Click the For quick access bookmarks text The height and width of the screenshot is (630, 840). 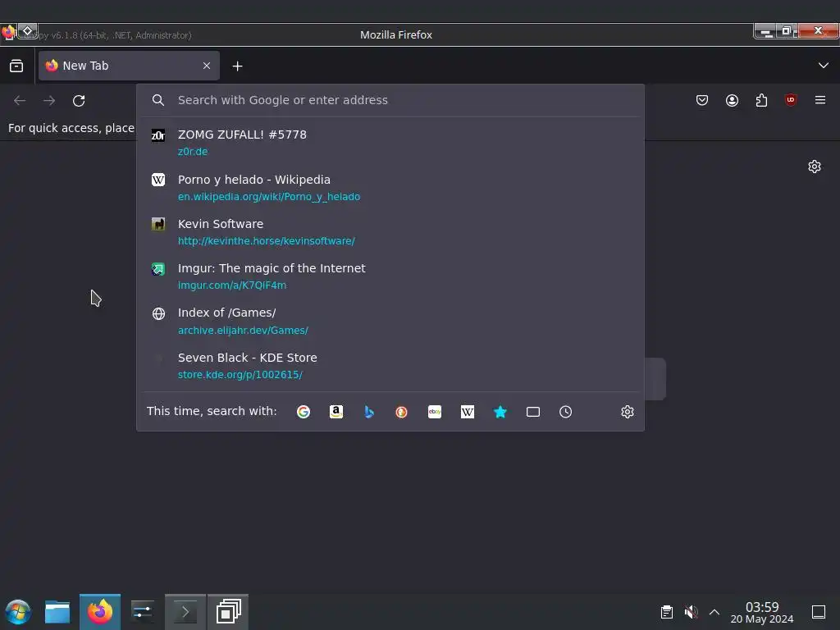pyautogui.click(x=71, y=128)
